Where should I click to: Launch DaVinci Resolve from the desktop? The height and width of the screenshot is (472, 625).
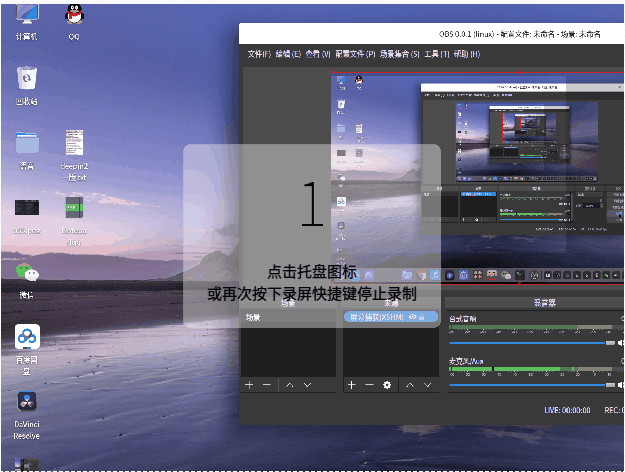27,415
